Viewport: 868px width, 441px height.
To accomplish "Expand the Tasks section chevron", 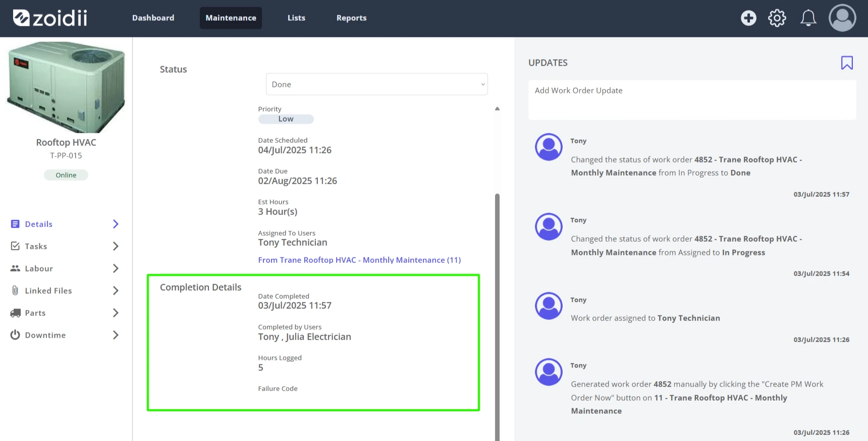I will click(116, 246).
